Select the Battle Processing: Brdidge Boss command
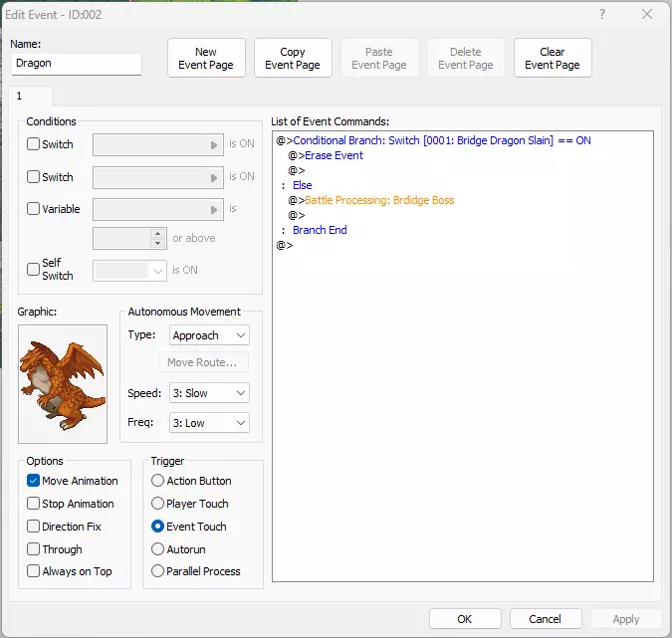 click(x=371, y=200)
